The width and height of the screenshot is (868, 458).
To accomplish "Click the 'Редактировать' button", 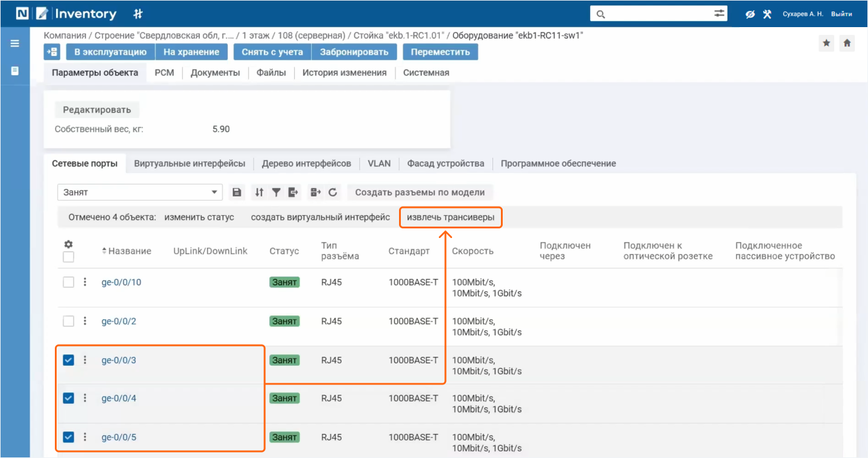I will [x=97, y=110].
